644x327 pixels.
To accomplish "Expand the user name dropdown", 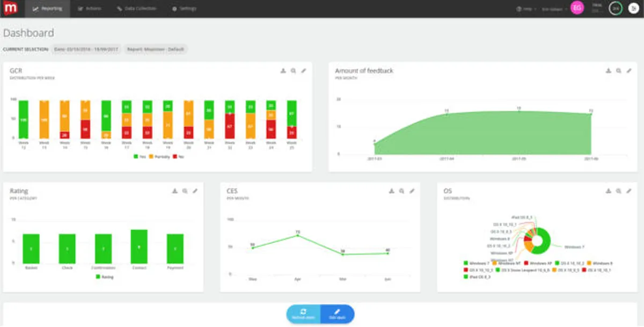I will click(554, 9).
